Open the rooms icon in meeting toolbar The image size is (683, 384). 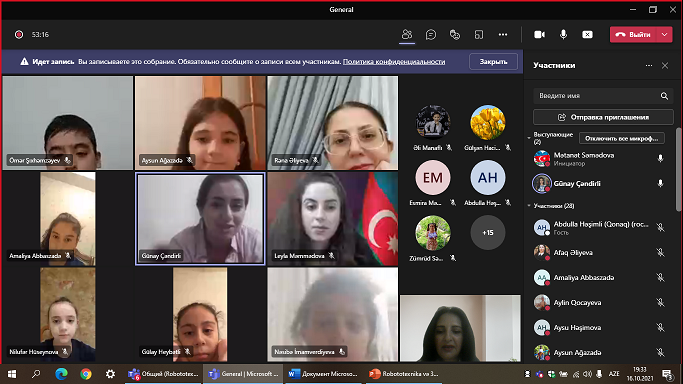[x=479, y=34]
